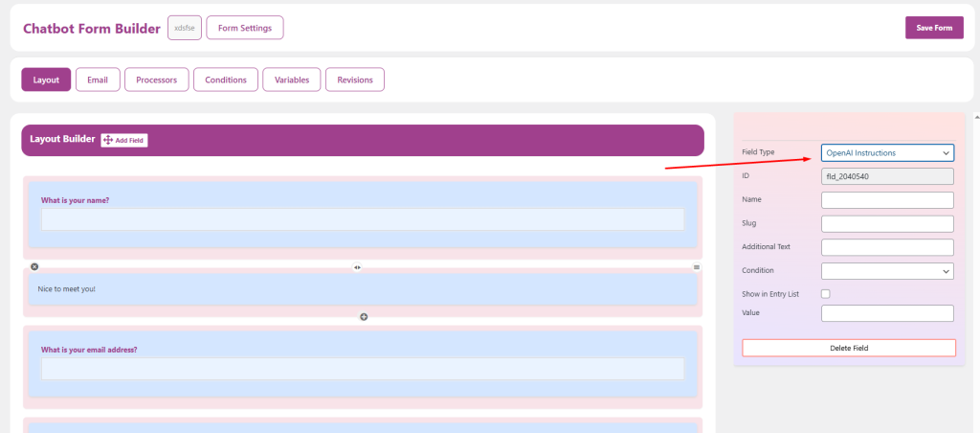Click the split column arrows icon
This screenshot has height=433, width=980.
coord(357,267)
